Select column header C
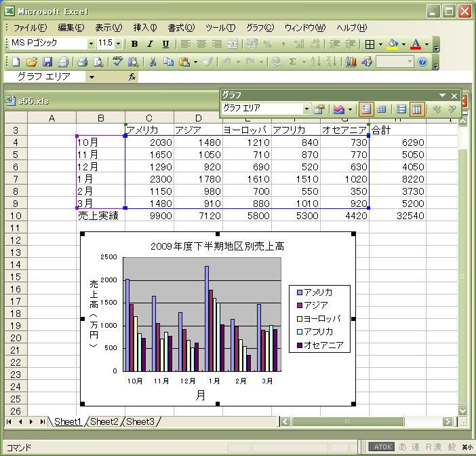This screenshot has width=476, height=456. pos(149,117)
